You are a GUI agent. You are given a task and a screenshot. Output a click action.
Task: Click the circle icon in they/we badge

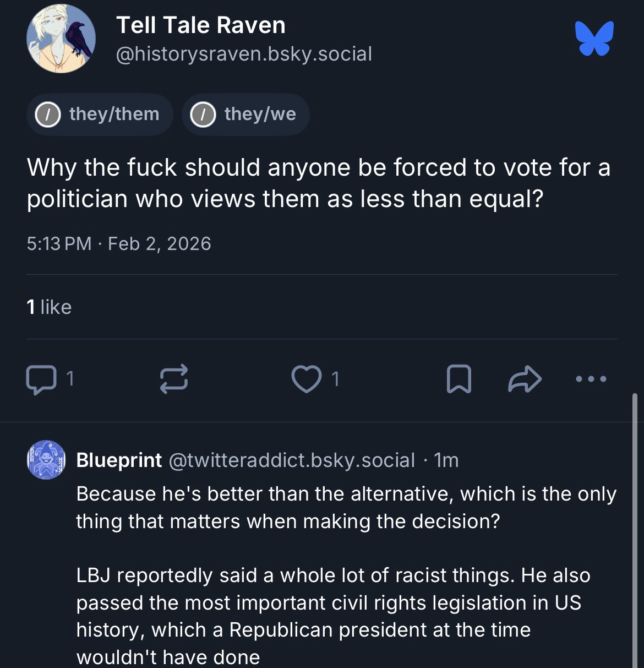[203, 115]
